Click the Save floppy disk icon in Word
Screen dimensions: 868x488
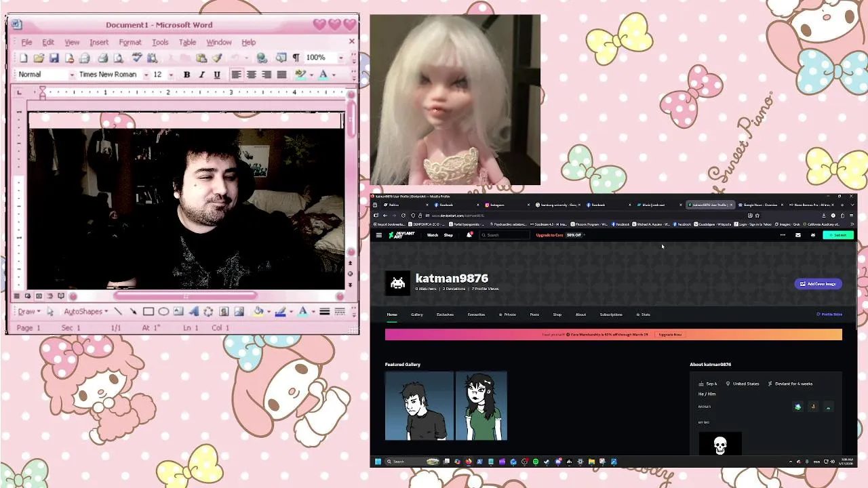54,58
